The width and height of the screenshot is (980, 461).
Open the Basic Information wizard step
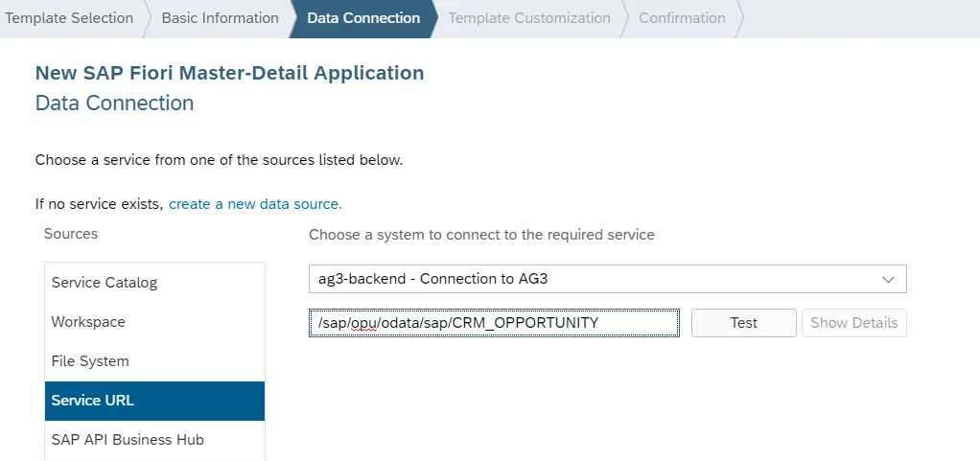click(220, 18)
